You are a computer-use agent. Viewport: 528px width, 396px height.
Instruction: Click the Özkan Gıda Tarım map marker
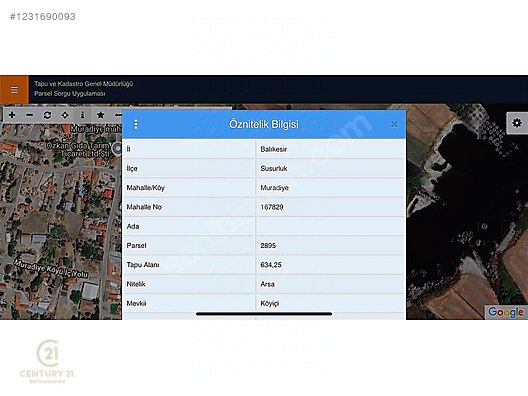pyautogui.click(x=118, y=148)
